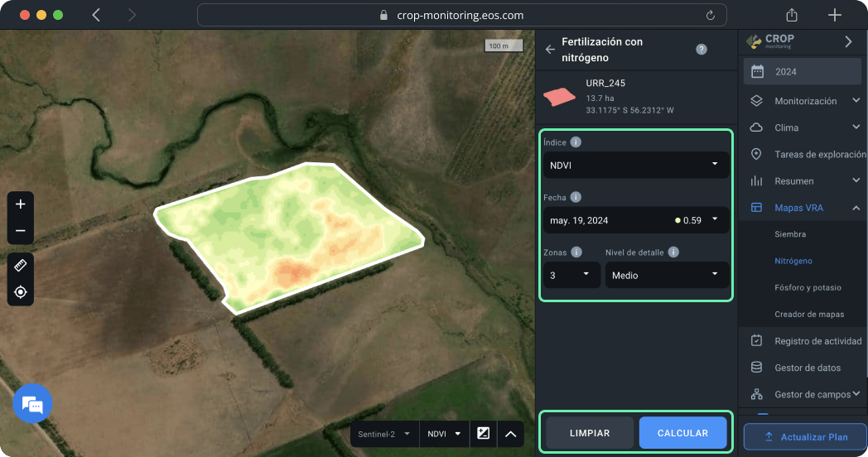Open the Sentinel-2 source dropdown
The width and height of the screenshot is (868, 457).
tap(383, 433)
